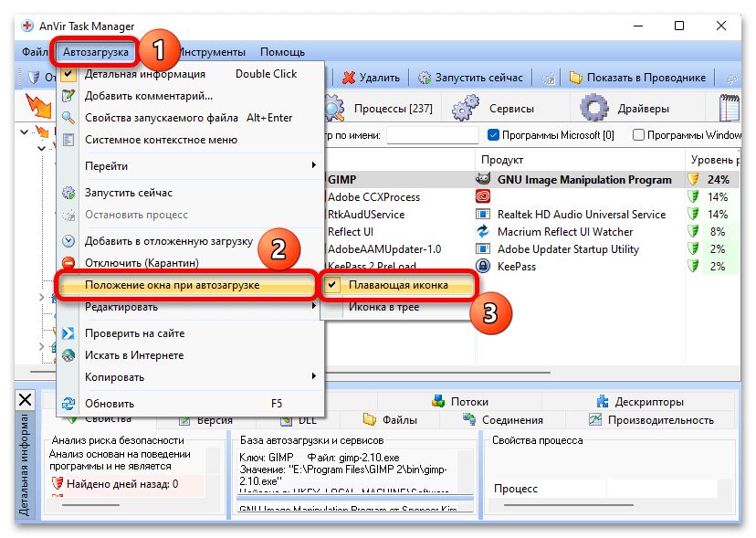Image resolution: width=756 pixels, height=538 pixels.
Task: Toggle the Detailed information checkmark item
Action: coord(191,74)
